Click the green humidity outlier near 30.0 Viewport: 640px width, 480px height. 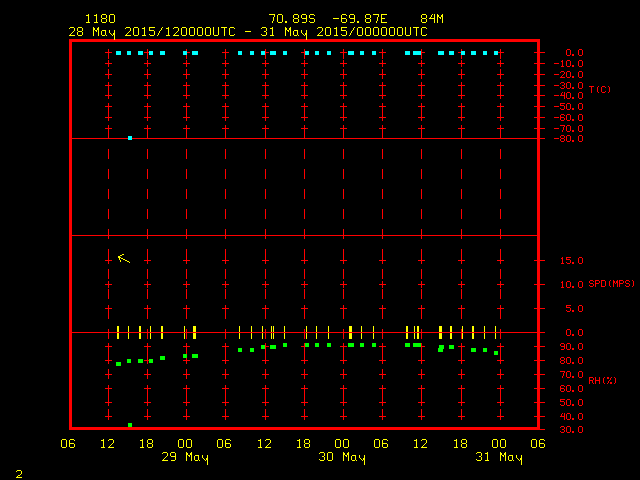coord(130,425)
